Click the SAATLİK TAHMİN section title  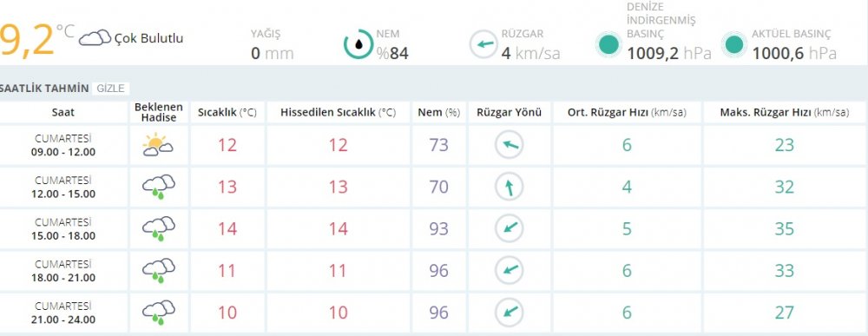(44, 89)
